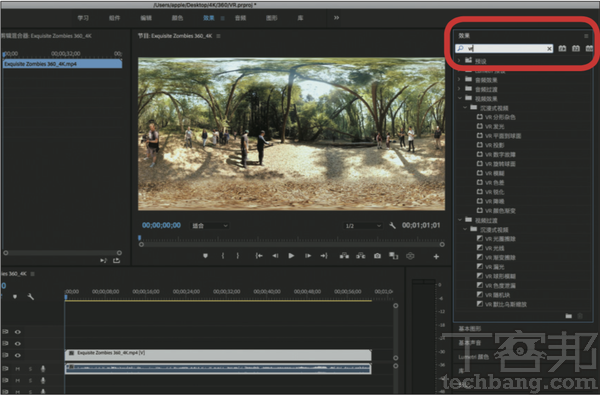Open the zoom-level dropdown showing 适合
600x395 pixels.
(210, 226)
